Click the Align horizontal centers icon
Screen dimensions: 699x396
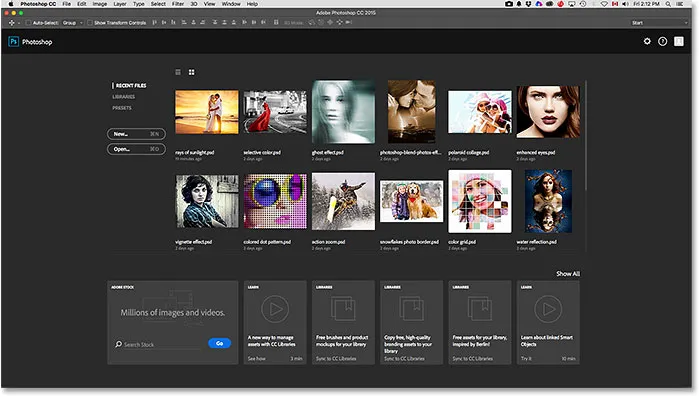click(x=193, y=22)
